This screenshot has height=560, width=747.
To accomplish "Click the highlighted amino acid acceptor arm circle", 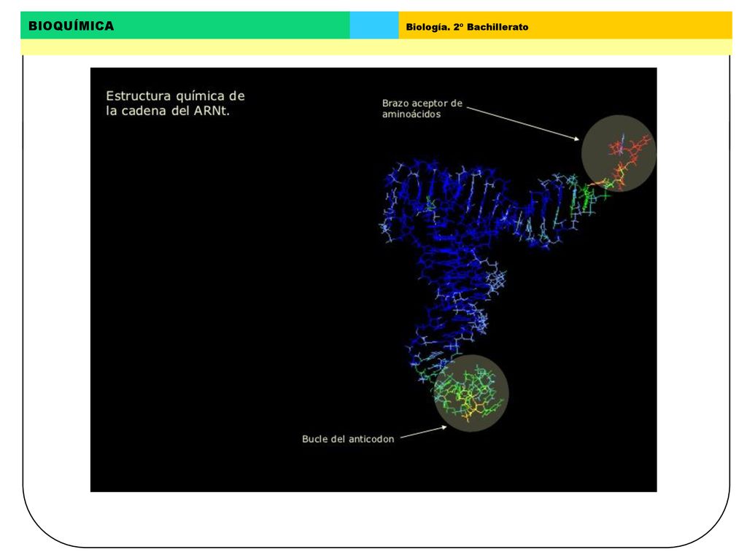I will 619,153.
